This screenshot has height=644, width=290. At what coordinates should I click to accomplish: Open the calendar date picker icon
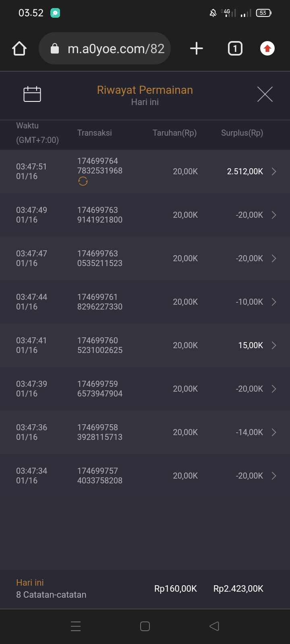tap(32, 94)
